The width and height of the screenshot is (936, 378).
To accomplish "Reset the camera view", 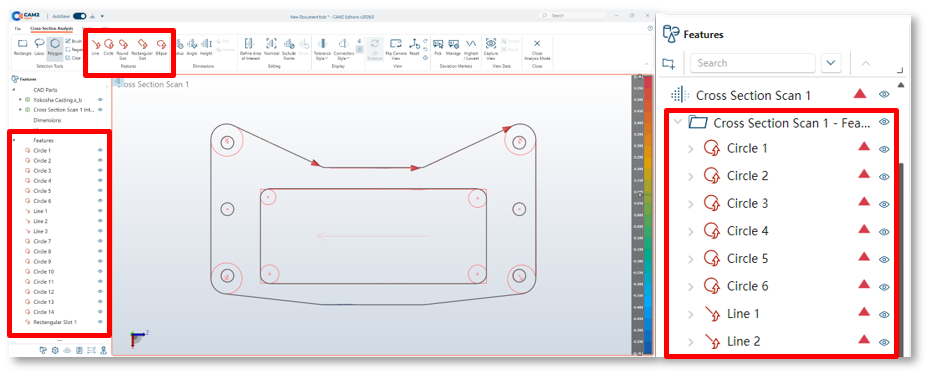I will (414, 47).
